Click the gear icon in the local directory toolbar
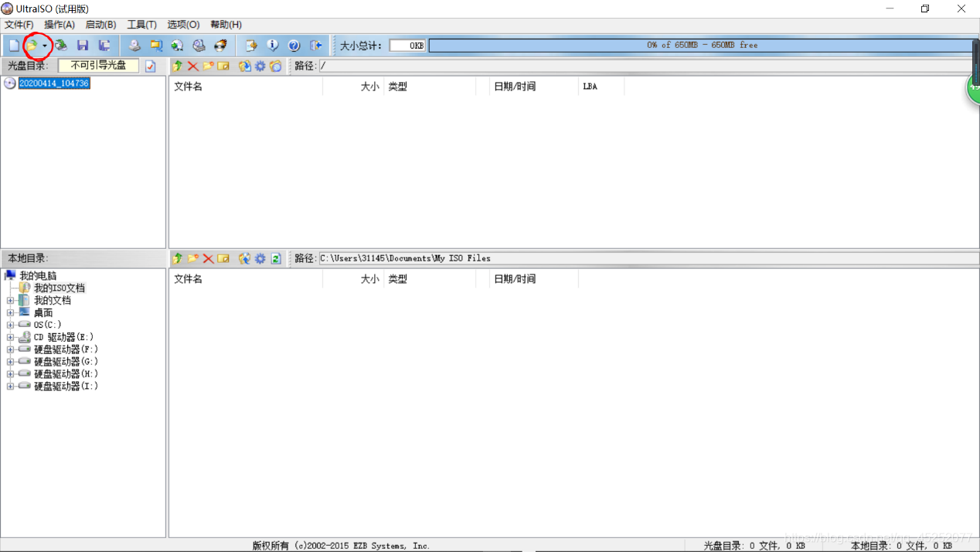This screenshot has width=980, height=552. point(260,258)
